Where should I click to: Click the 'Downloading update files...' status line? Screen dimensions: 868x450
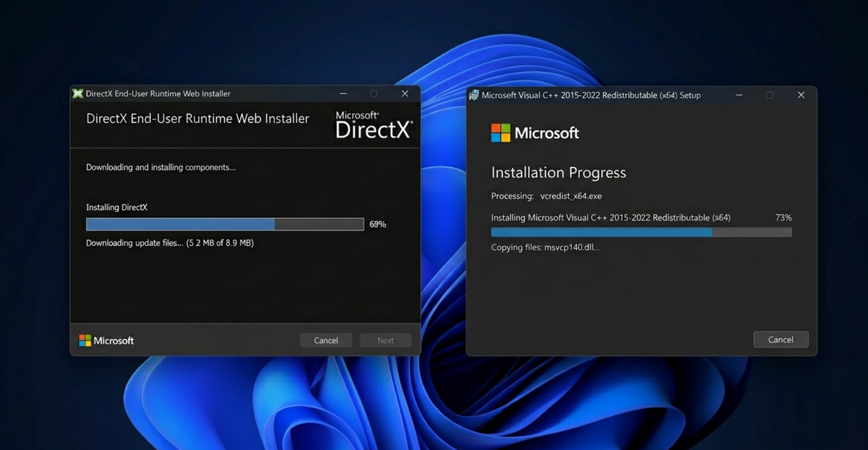point(170,243)
